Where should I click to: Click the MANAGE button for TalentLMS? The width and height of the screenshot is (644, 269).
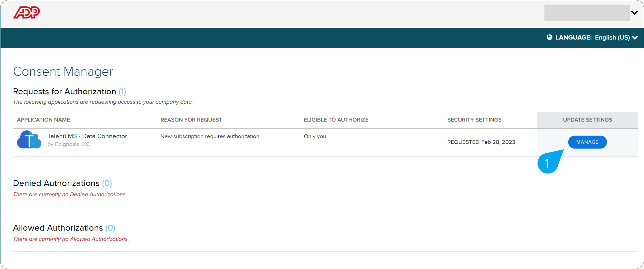click(x=587, y=142)
